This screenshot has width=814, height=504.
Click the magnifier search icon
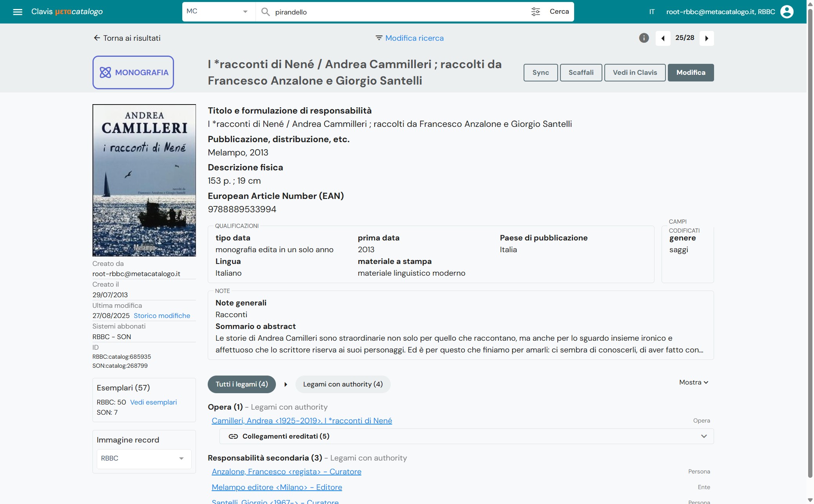click(265, 12)
